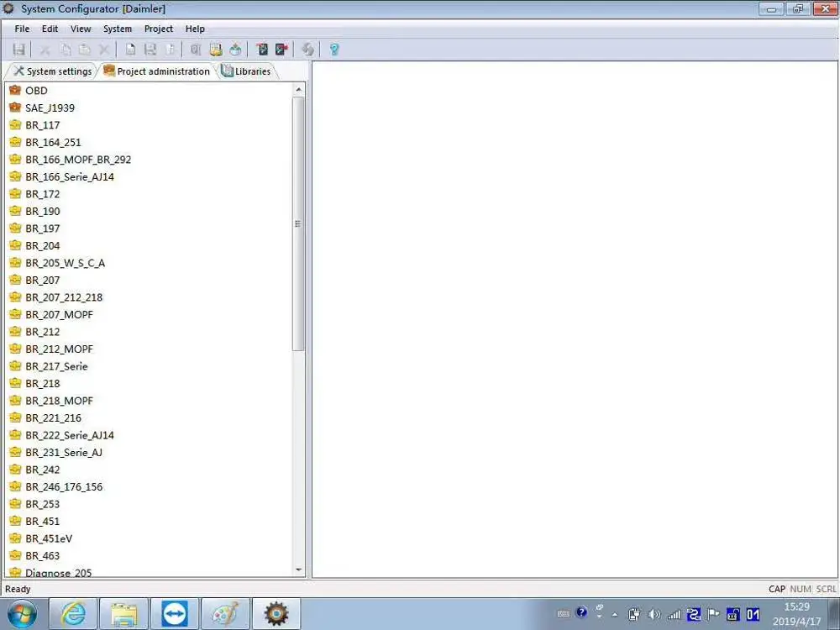Switch to the System settings tab

coord(52,71)
